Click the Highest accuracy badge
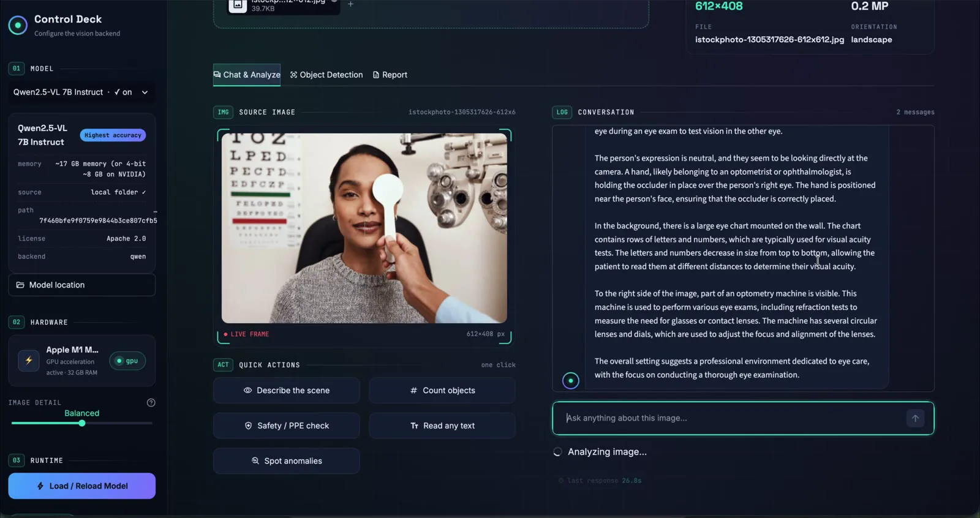Image resolution: width=980 pixels, height=518 pixels. [113, 135]
